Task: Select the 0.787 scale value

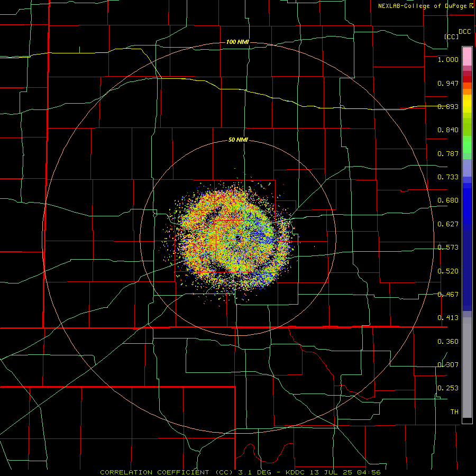Action: [448, 153]
